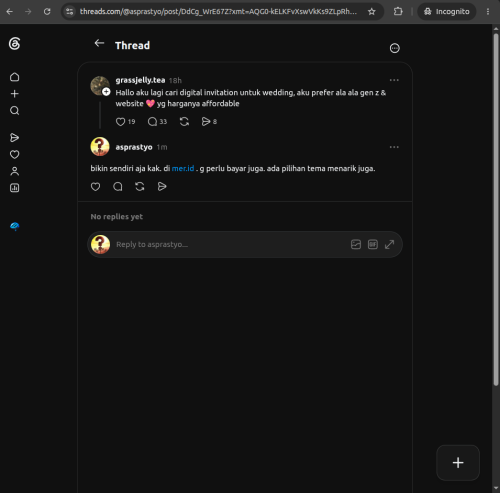Reload the page in browser
Screen dimensions: 500x493
coord(47,12)
